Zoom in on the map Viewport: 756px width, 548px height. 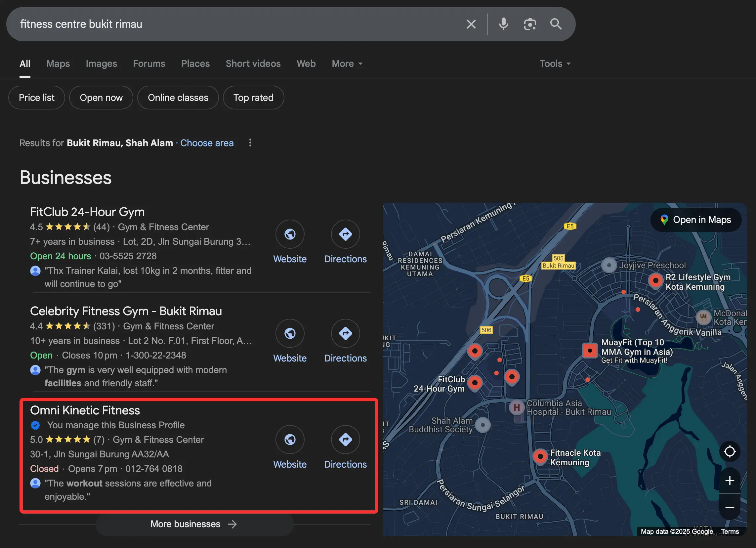pos(729,480)
